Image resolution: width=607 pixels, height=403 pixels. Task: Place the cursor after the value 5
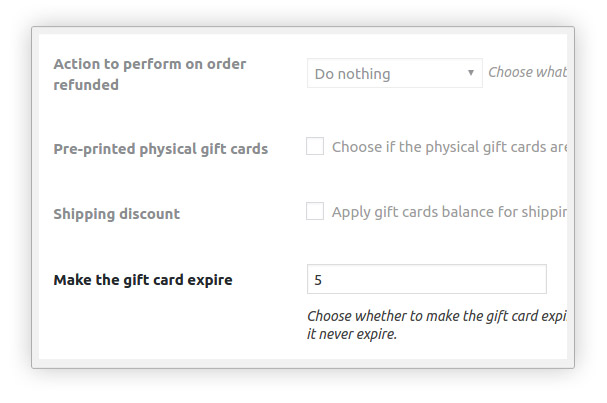point(324,279)
